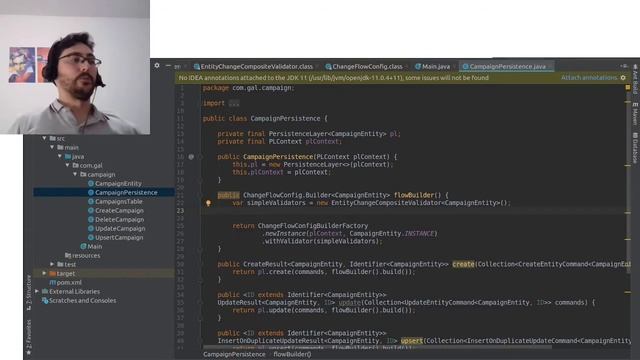This screenshot has width=640, height=360.
Task: Expand the test folder
Action: point(52,264)
